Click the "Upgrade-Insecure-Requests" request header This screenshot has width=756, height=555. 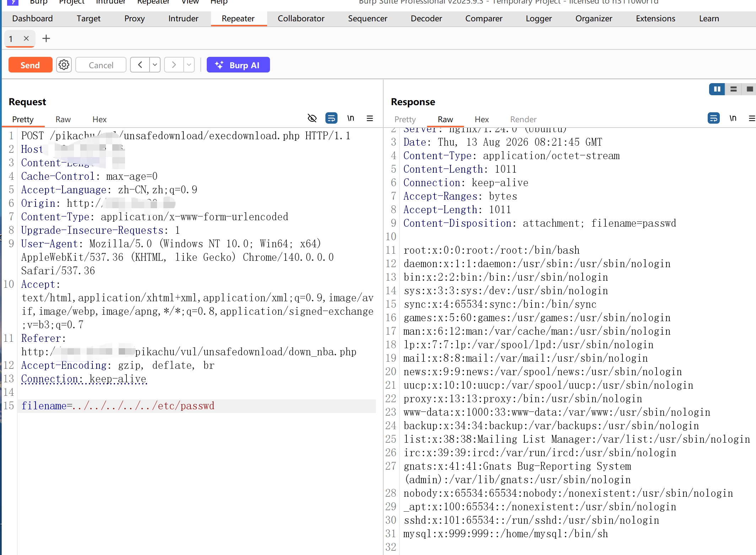[92, 230]
